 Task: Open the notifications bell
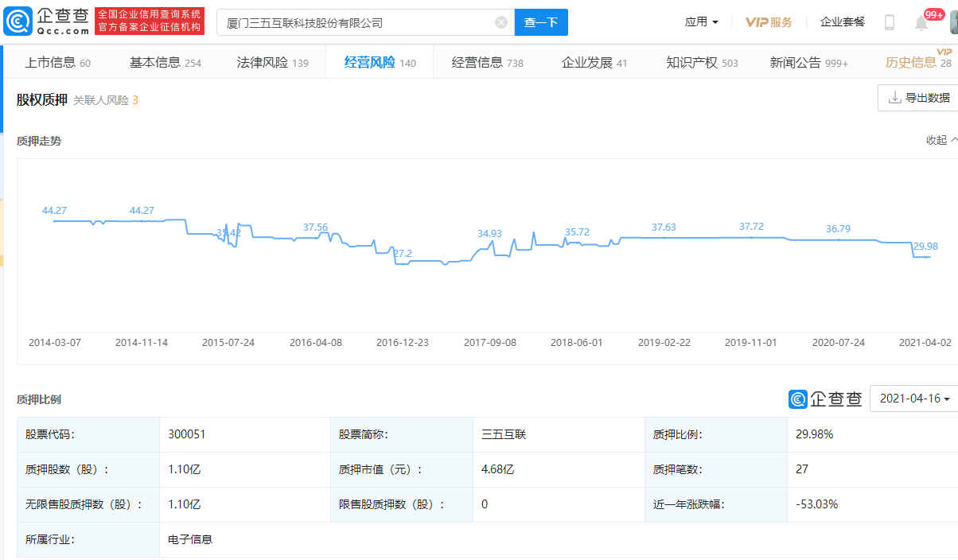(x=921, y=23)
